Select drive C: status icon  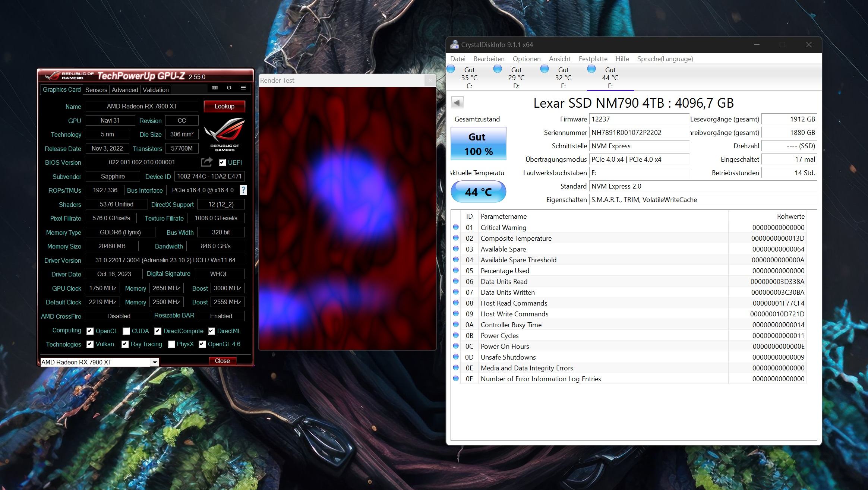tap(451, 69)
